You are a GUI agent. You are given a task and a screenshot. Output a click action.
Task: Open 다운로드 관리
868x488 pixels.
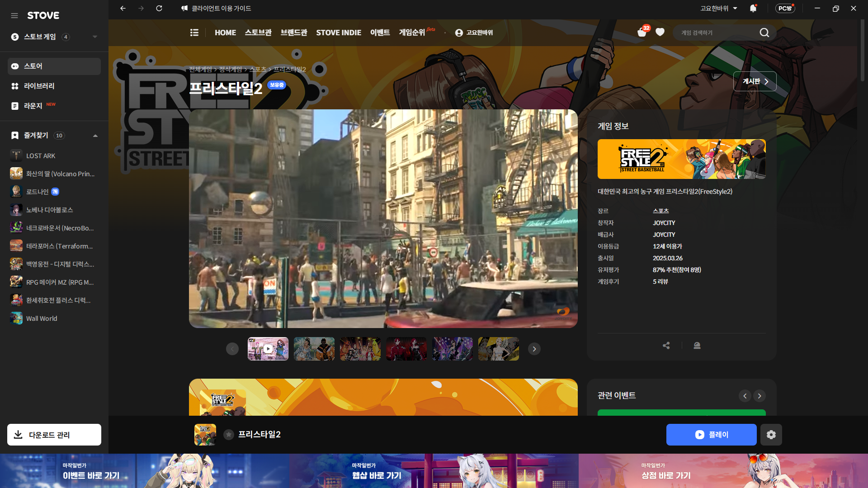(x=54, y=435)
